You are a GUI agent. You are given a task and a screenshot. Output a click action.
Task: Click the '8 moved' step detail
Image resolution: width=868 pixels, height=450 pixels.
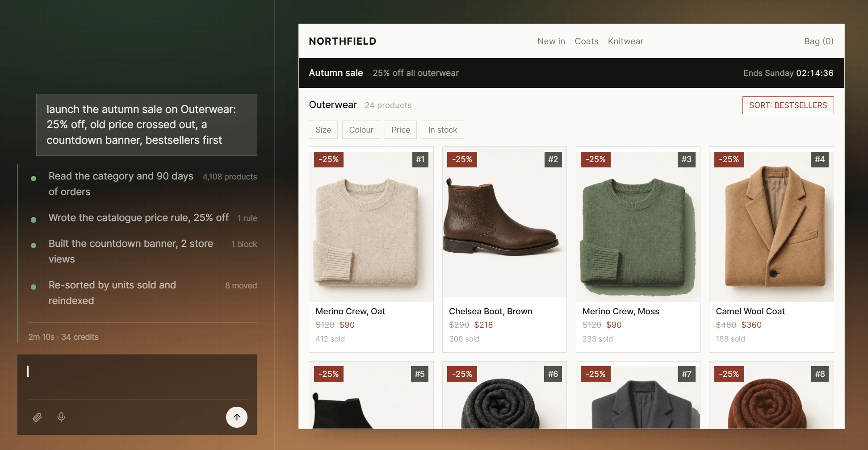pos(241,286)
